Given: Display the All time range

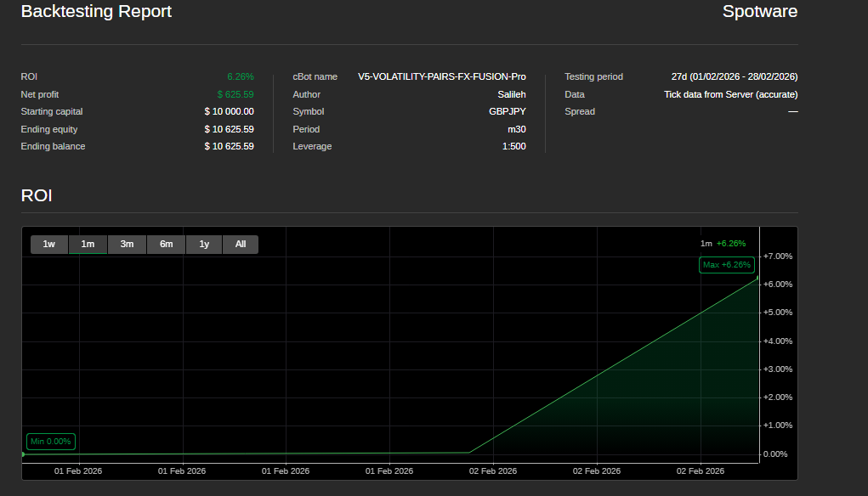Looking at the screenshot, I should click(240, 244).
